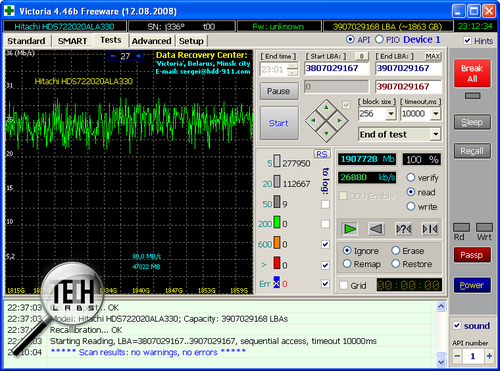Viewport: 500px width, 371px height.
Task: Decrease graph scale with minus arrow
Action: 113,56
